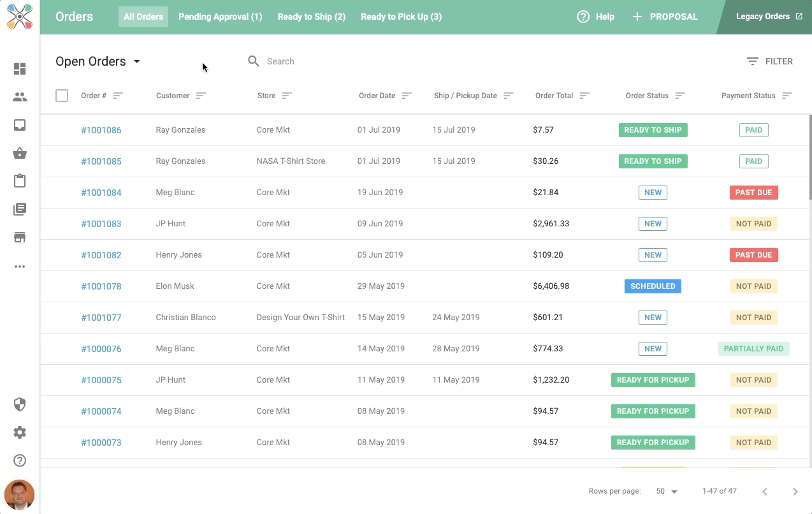The height and width of the screenshot is (514, 812).
Task: Open the dashboard icon in sidebar
Action: point(20,69)
